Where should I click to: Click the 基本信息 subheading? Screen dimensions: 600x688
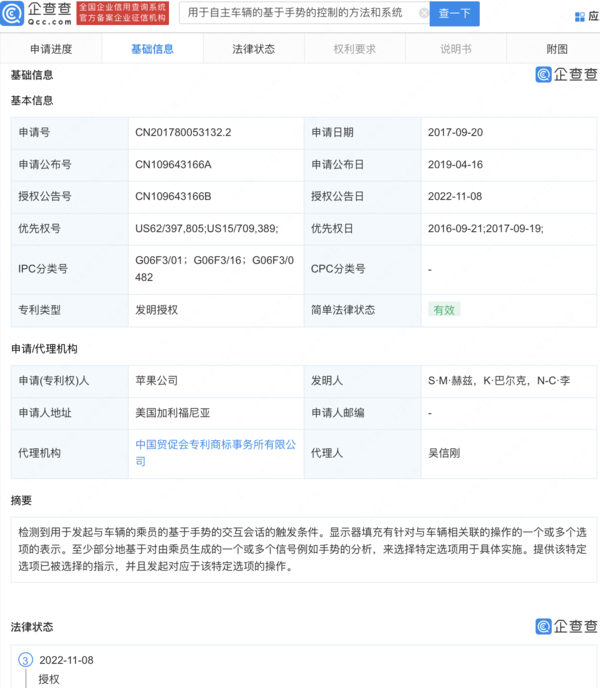32,100
